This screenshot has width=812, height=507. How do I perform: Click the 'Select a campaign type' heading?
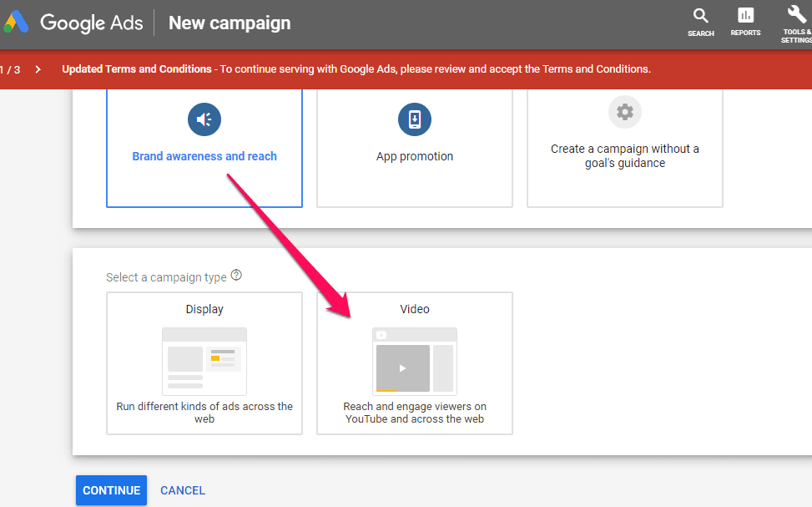coord(166,277)
